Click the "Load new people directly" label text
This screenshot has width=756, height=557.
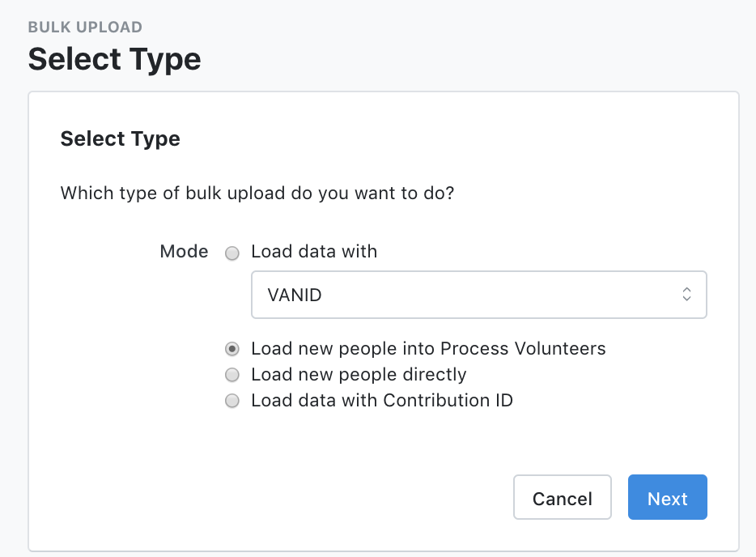pos(359,375)
